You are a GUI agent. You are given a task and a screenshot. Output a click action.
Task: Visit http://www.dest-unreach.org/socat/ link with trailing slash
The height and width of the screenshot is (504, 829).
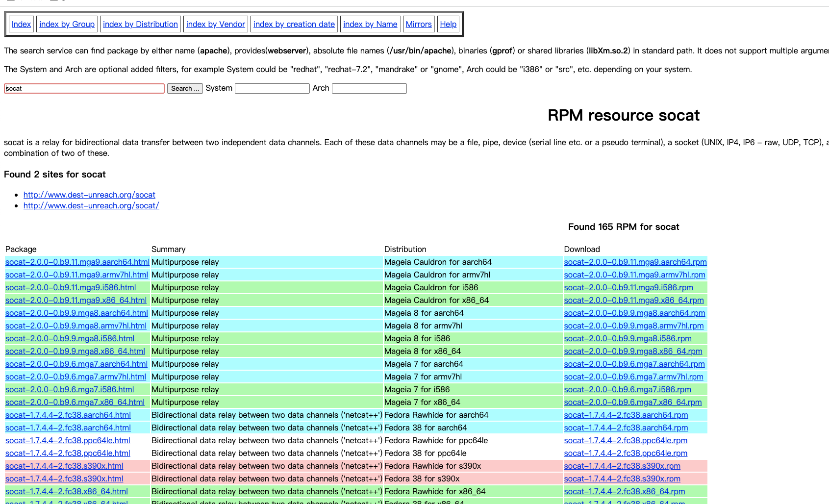click(x=91, y=205)
